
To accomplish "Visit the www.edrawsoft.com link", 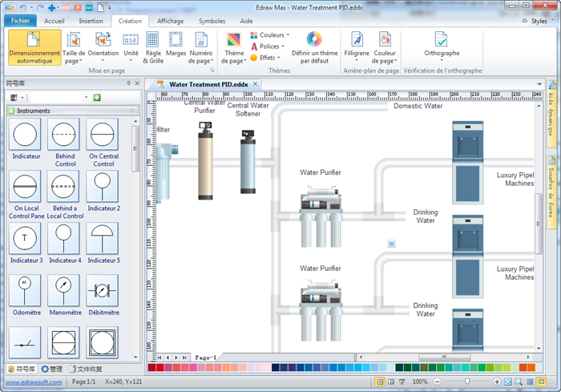I will coord(33,382).
